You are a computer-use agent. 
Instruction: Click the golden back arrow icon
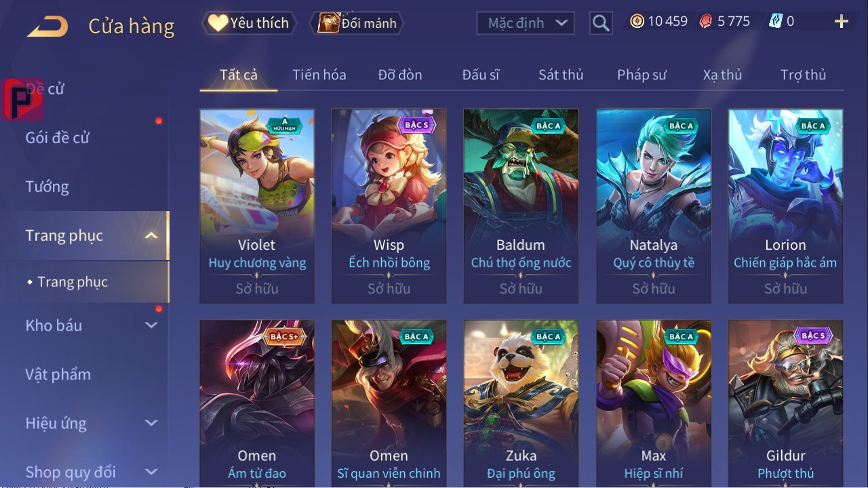[x=47, y=26]
